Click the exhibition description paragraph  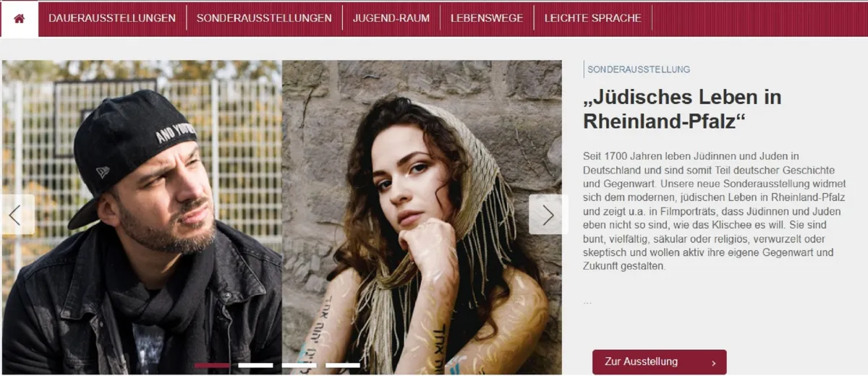tap(713, 211)
